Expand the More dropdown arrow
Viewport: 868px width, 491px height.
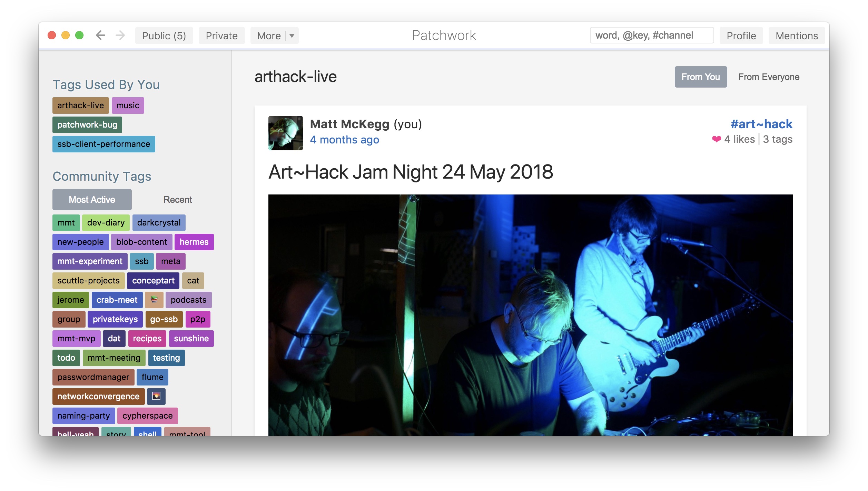click(x=292, y=36)
